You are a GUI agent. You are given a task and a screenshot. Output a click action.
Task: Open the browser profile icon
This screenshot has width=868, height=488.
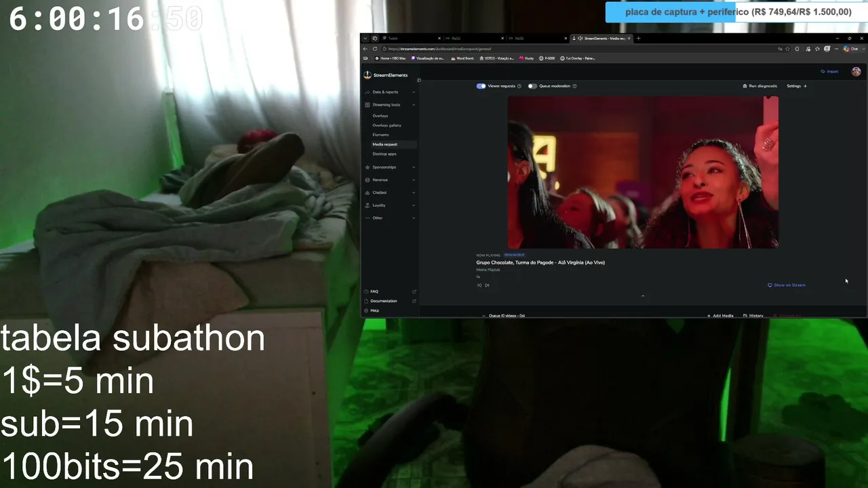(x=827, y=49)
